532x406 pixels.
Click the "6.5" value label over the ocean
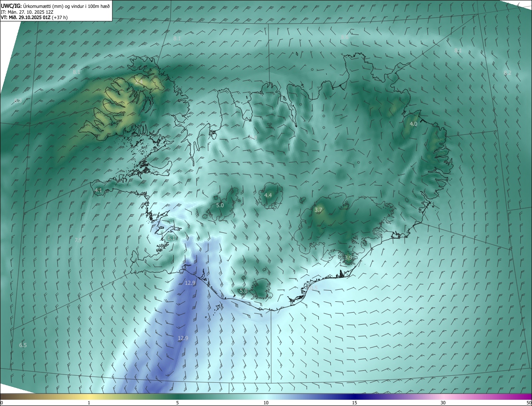pos(23,345)
